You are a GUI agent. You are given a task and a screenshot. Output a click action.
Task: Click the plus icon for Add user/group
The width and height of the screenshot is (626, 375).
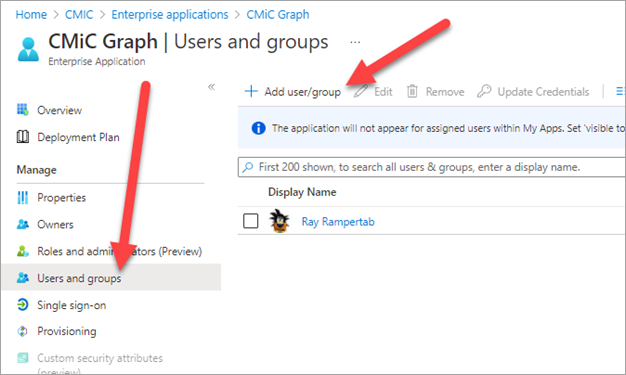pos(251,91)
